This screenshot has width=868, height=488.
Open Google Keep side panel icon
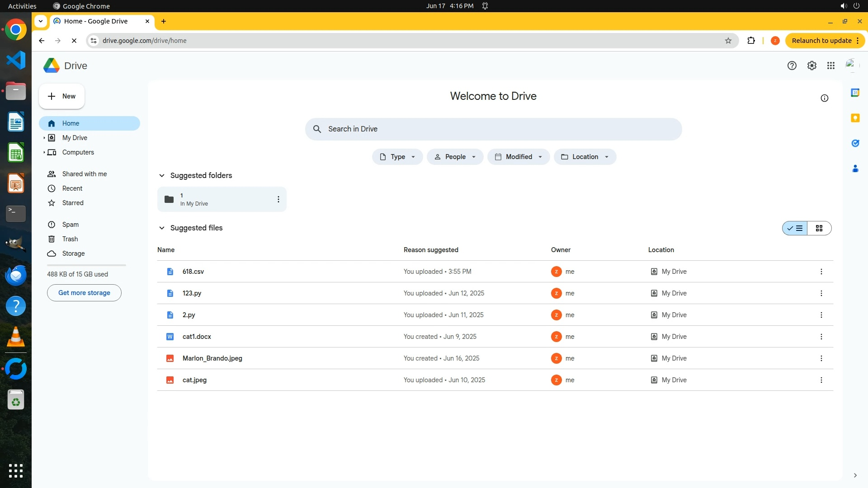(855, 118)
